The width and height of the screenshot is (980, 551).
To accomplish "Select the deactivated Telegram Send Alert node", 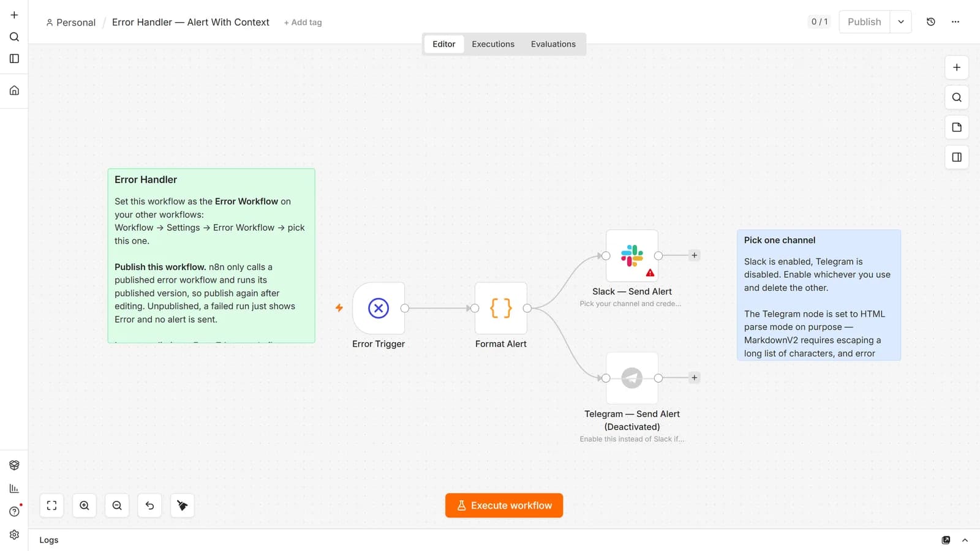I will click(x=632, y=378).
